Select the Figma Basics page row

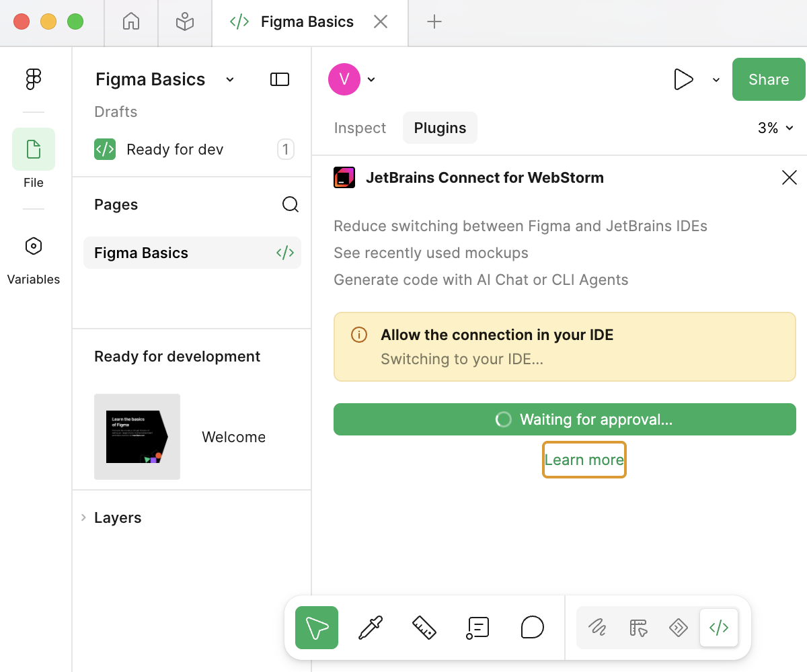192,253
